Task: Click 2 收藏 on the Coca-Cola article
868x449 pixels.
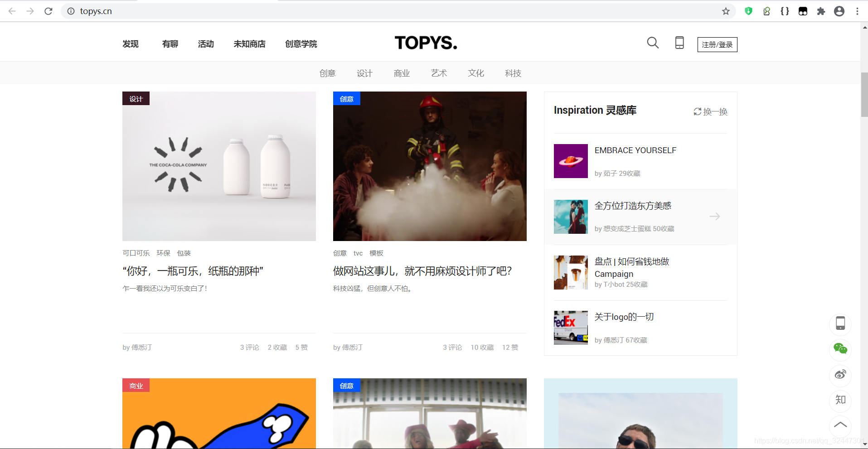Action: point(277,348)
